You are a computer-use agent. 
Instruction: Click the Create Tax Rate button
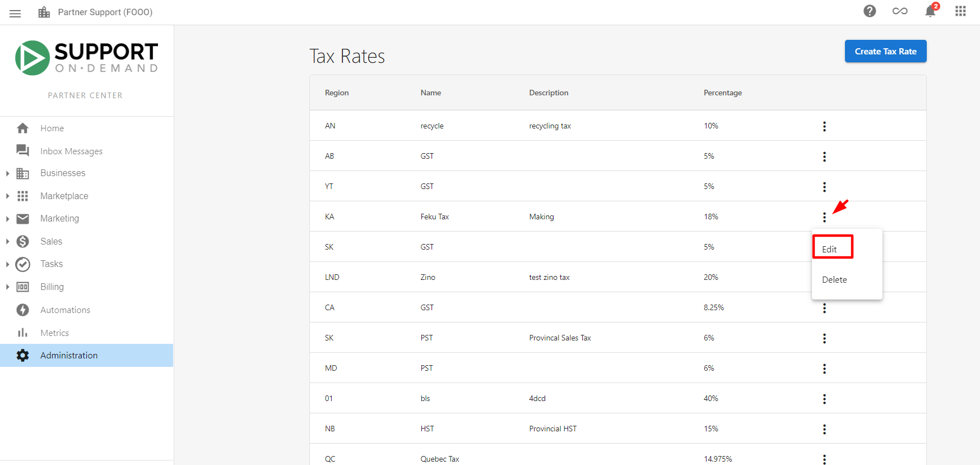click(x=885, y=51)
